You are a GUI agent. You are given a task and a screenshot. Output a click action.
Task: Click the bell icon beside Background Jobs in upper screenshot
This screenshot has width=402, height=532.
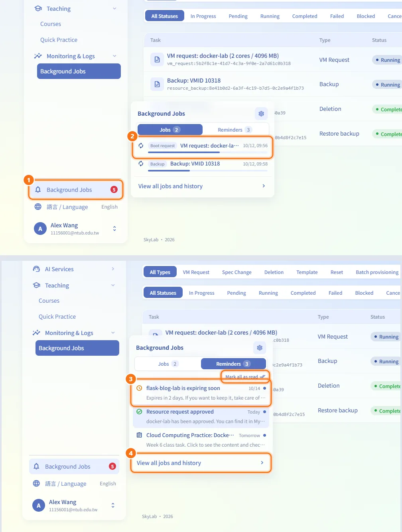(38, 189)
